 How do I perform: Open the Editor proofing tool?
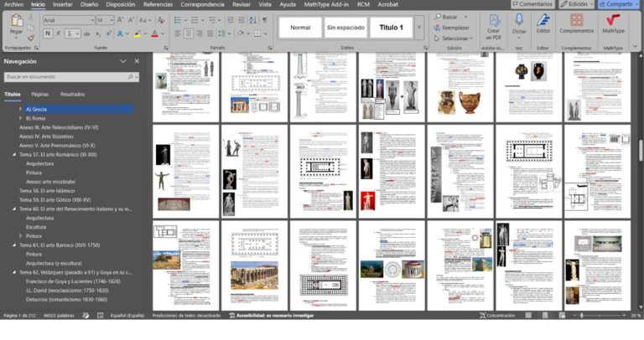pos(543,23)
